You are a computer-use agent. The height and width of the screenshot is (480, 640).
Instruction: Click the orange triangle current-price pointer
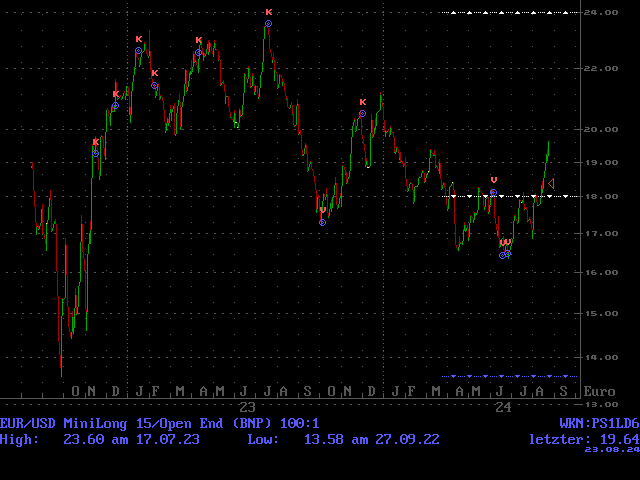pos(550,183)
